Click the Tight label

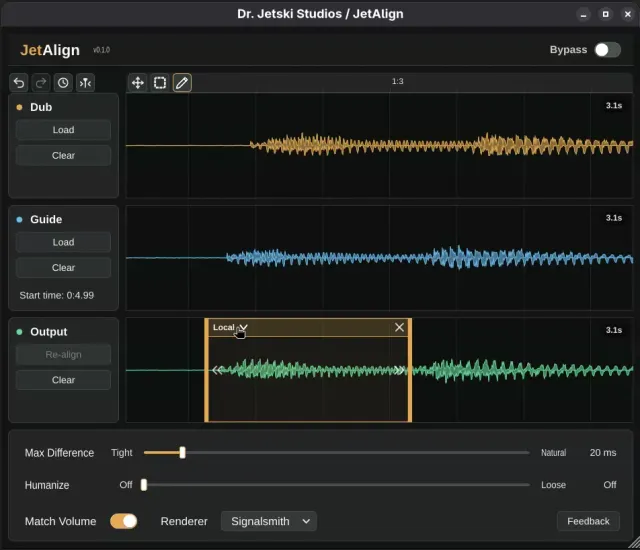click(x=122, y=452)
